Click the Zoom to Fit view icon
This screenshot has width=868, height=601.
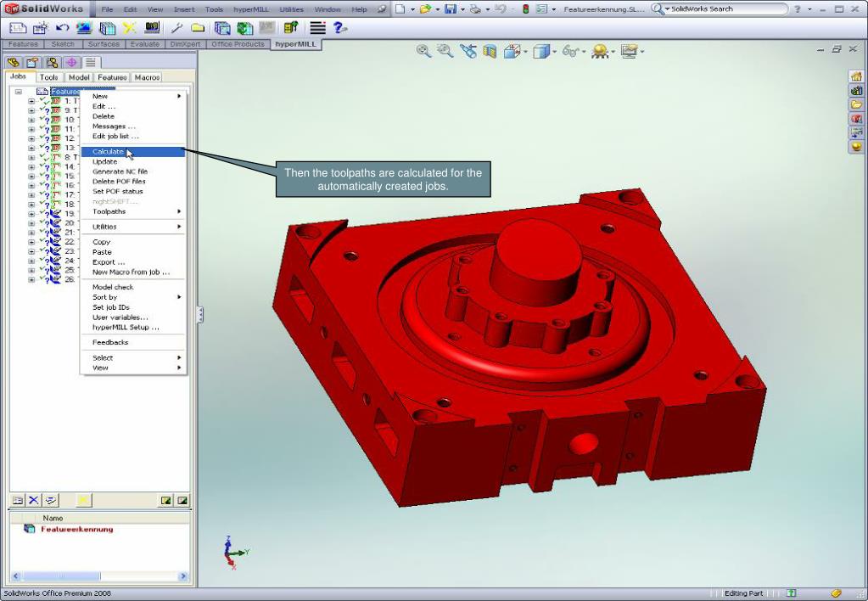pyautogui.click(x=424, y=52)
